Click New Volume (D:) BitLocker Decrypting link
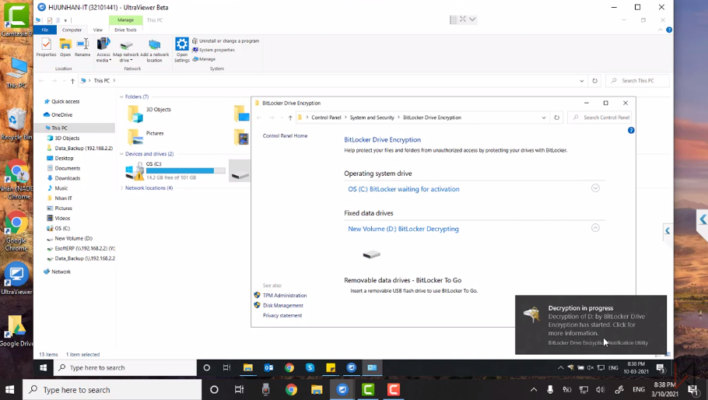Image resolution: width=708 pixels, height=400 pixels. pos(403,229)
